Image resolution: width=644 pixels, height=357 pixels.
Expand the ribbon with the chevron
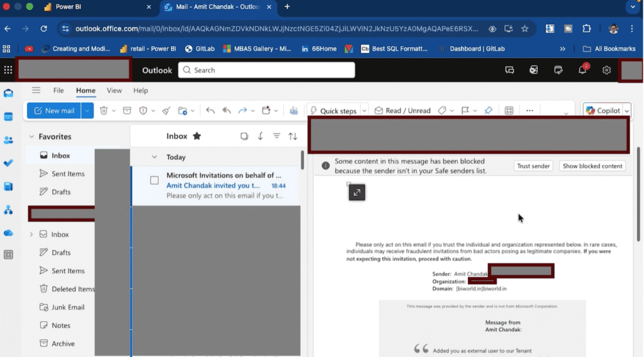click(566, 113)
